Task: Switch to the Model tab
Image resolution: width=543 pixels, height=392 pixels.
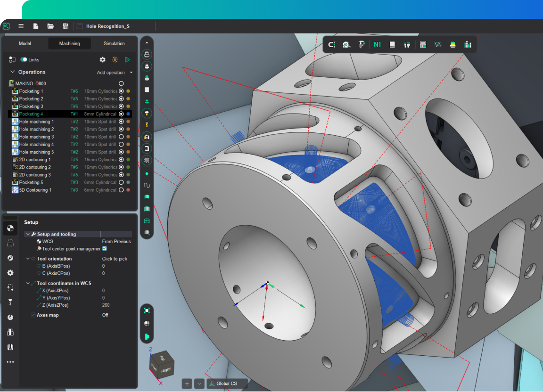Action: (25, 43)
